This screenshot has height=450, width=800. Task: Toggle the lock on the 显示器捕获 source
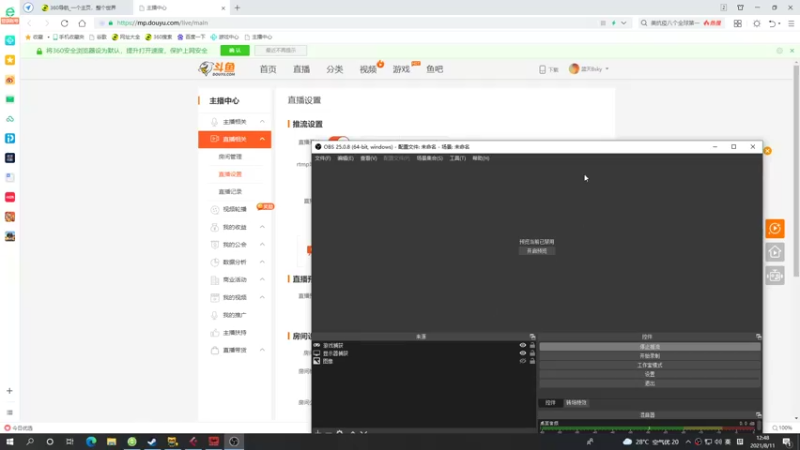532,353
